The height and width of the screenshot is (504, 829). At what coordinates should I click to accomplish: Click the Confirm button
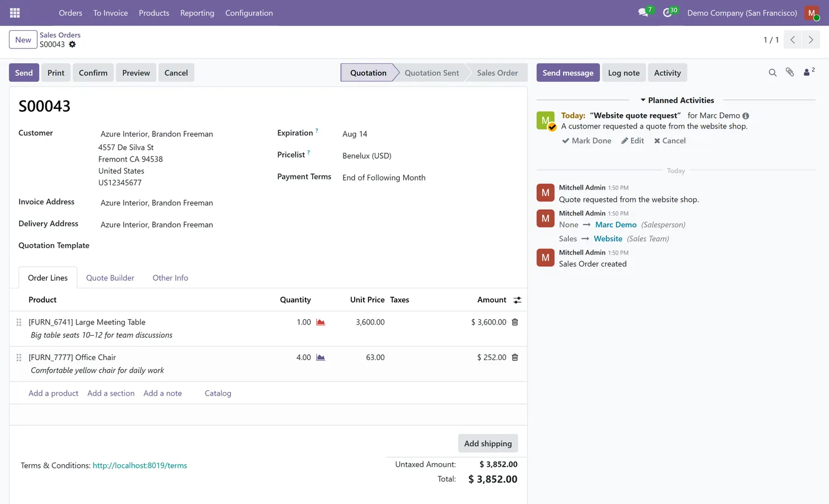(x=93, y=73)
